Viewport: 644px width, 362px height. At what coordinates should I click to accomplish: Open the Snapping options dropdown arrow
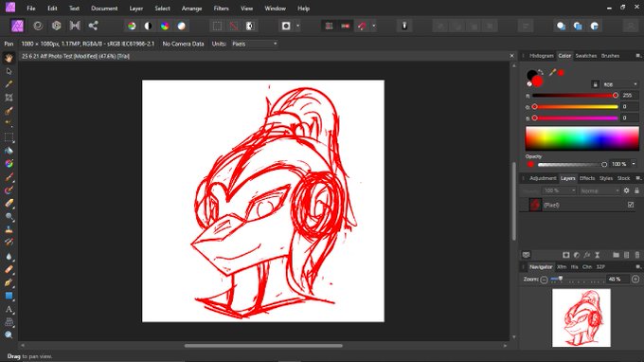point(373,26)
